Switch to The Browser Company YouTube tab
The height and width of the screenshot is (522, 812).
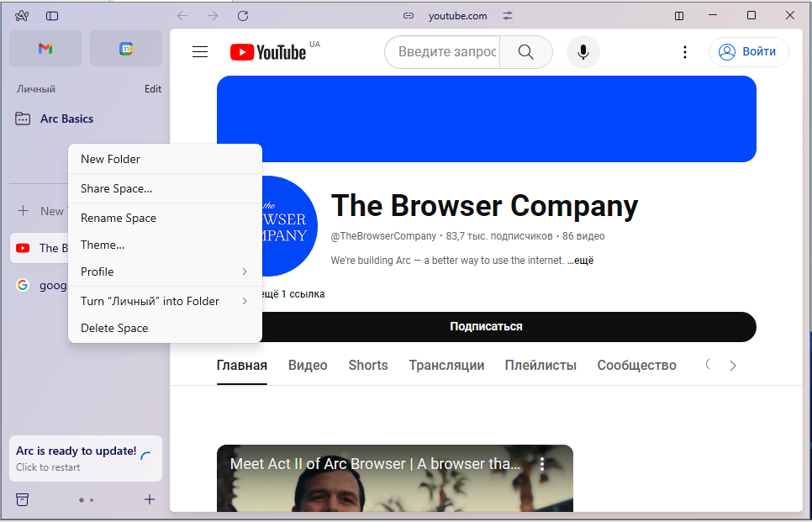point(40,248)
